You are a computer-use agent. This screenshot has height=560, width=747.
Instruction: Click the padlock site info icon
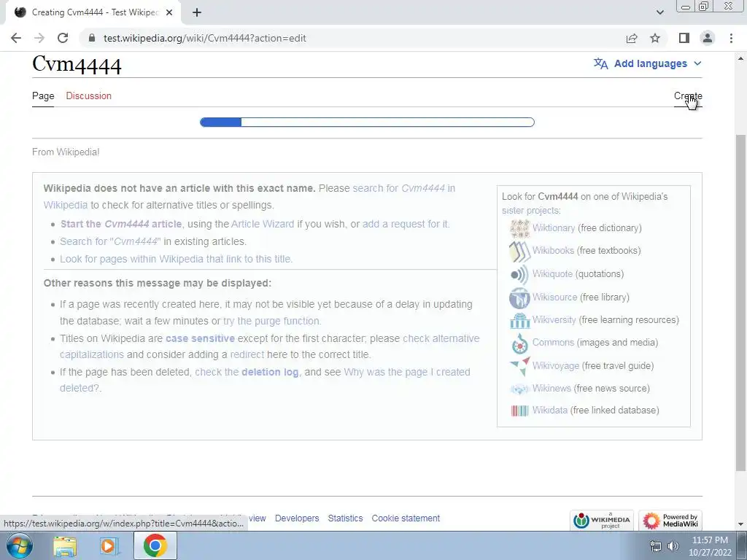pyautogui.click(x=92, y=38)
